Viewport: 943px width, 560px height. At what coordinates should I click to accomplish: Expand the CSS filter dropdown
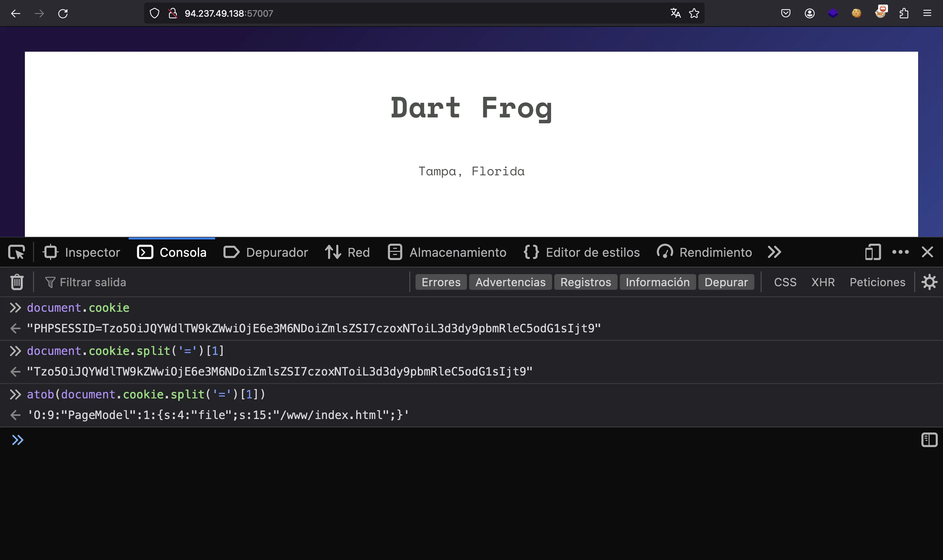785,282
